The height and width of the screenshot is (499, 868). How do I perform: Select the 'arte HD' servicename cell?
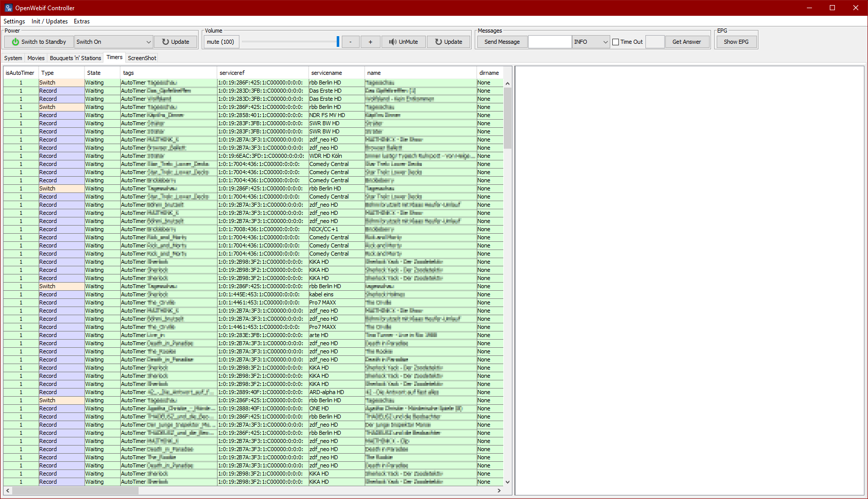point(337,335)
